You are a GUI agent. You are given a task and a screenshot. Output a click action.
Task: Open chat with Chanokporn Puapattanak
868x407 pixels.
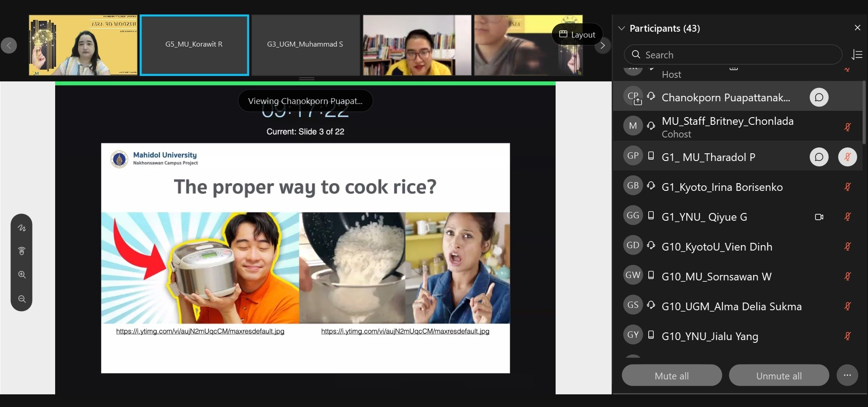(819, 98)
